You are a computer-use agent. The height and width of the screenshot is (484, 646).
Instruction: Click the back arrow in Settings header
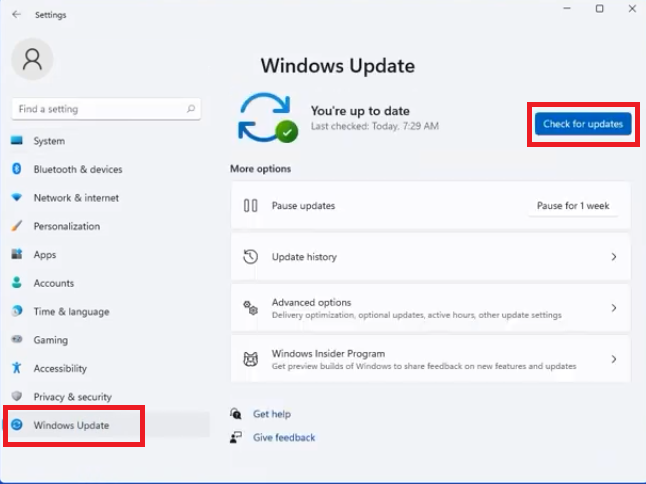pyautogui.click(x=16, y=14)
